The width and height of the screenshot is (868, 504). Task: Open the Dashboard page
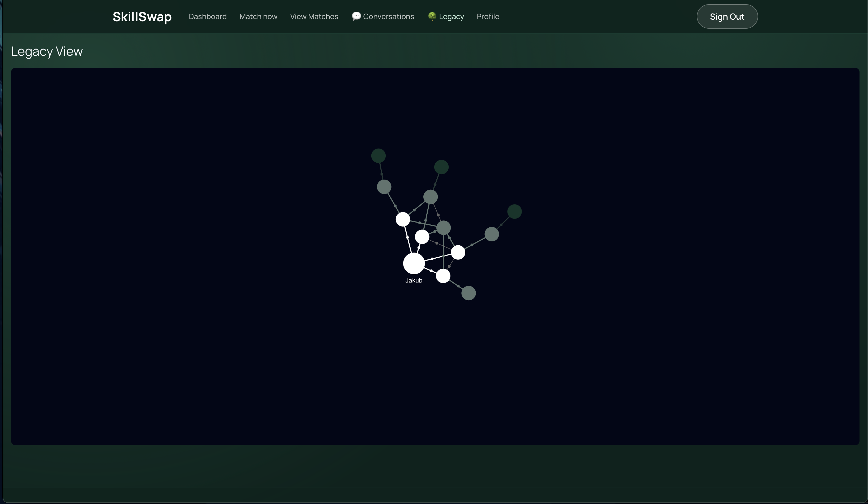(207, 16)
